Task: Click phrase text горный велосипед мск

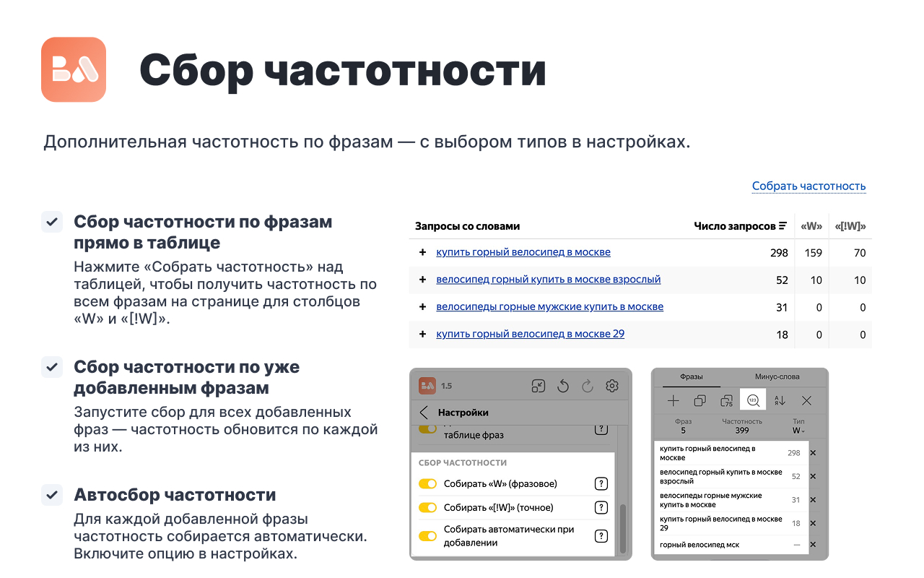Action: tap(699, 545)
